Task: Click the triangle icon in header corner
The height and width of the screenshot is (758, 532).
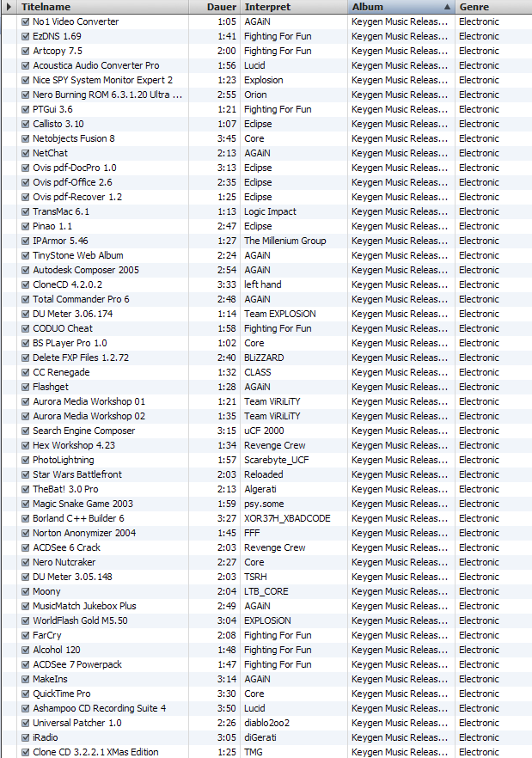Action: point(9,7)
